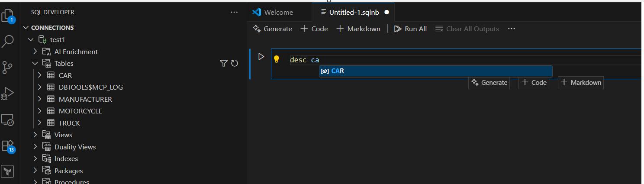The width and height of the screenshot is (644, 184).
Task: Expand the Duality Views node
Action: [x=35, y=147]
